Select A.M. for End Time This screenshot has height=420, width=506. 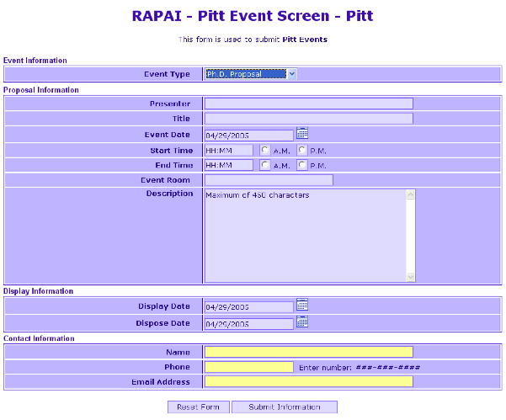266,165
